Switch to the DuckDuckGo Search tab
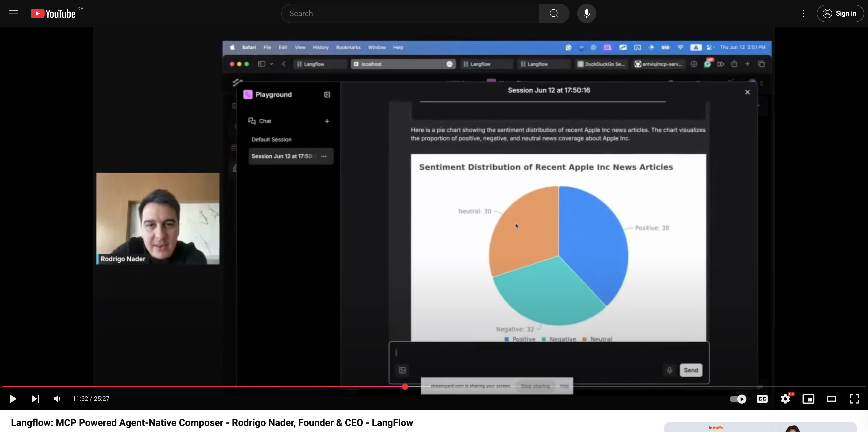Image resolution: width=868 pixels, height=432 pixels. 601,64
